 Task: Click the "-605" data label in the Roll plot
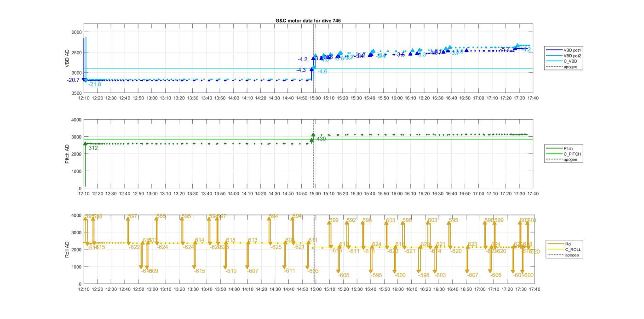[343, 275]
